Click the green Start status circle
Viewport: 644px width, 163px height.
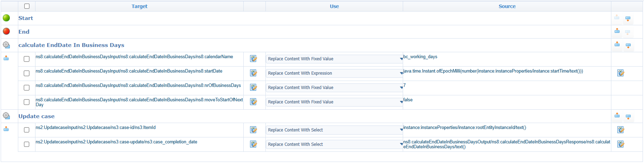click(x=6, y=18)
